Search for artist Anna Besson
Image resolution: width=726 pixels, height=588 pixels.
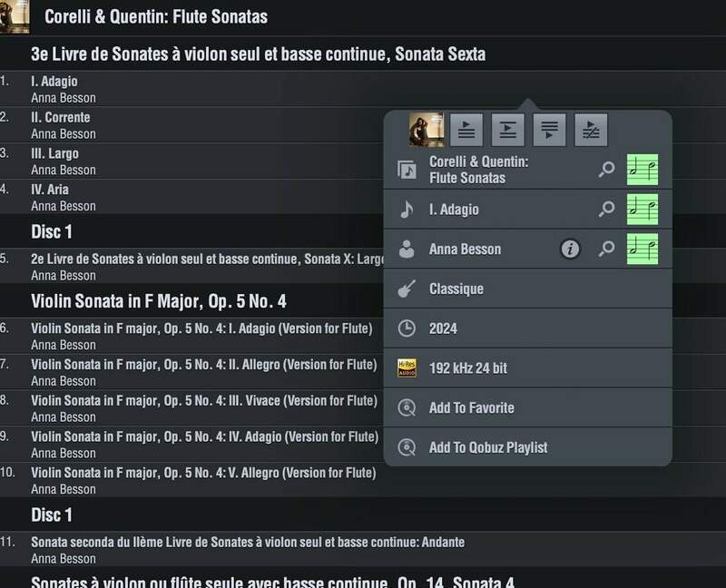click(606, 250)
